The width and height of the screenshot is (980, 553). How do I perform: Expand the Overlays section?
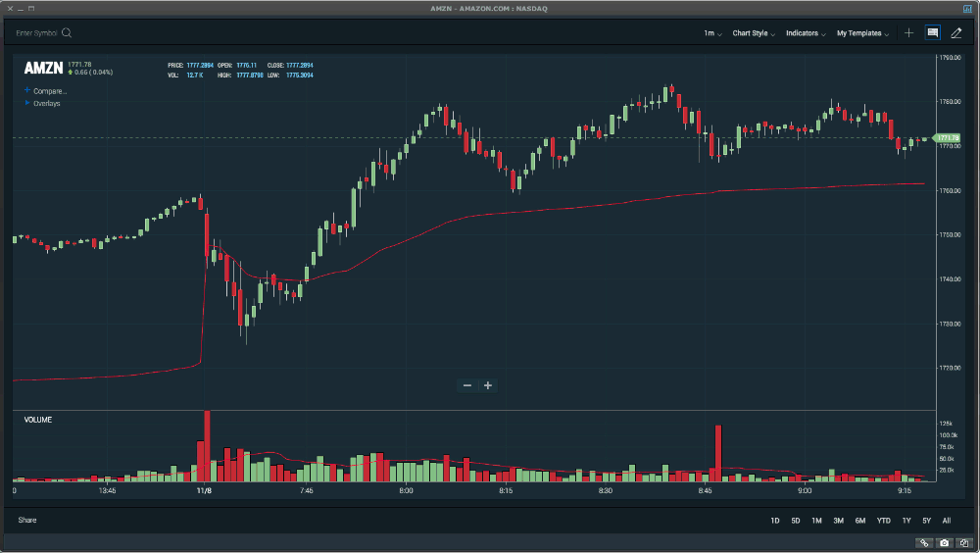click(x=45, y=103)
